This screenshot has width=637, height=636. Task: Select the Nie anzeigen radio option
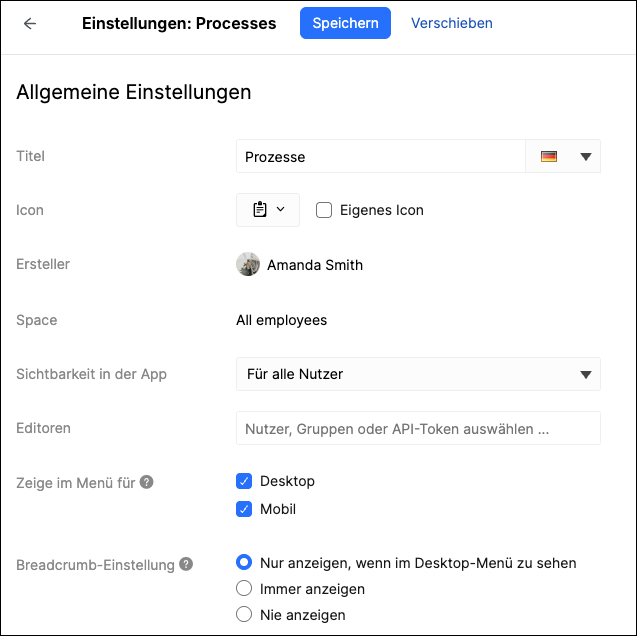(244, 614)
